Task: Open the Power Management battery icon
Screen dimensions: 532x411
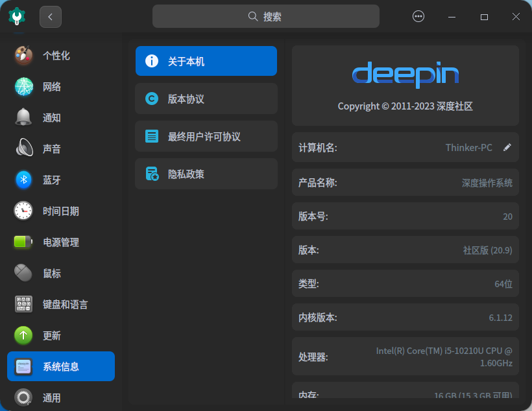Action: [x=23, y=242]
